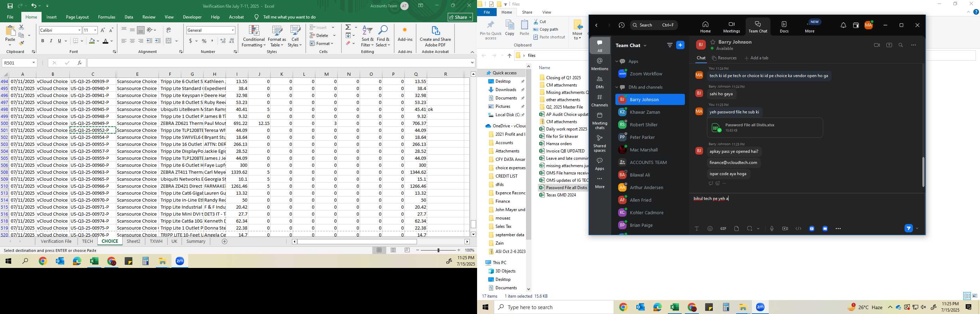This screenshot has height=314, width=980.
Task: Open Password File all Distis.xlsx attachment
Action: tap(765, 128)
